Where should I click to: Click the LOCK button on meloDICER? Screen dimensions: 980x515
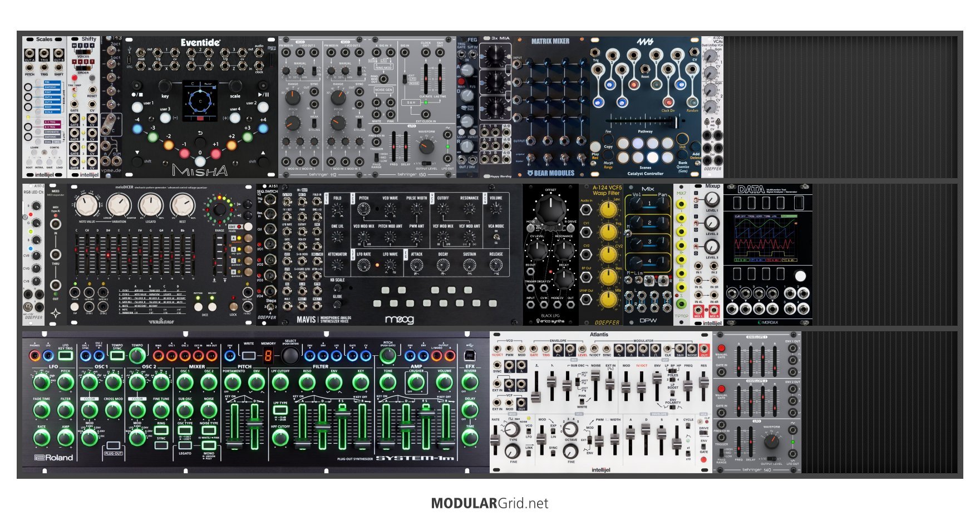[233, 306]
